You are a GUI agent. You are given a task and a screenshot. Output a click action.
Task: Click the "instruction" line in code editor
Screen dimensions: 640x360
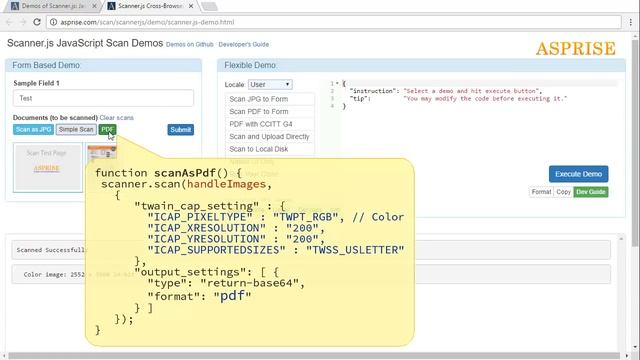446,91
